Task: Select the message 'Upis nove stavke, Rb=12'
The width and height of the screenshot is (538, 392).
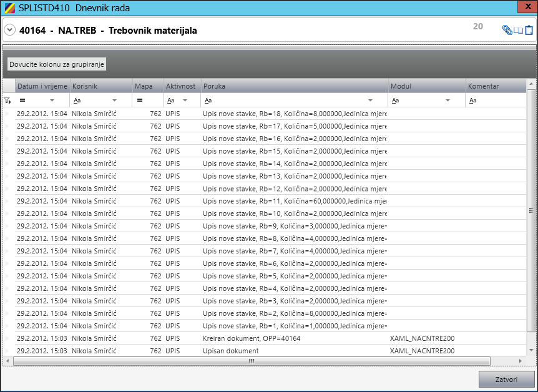Action: click(x=295, y=189)
